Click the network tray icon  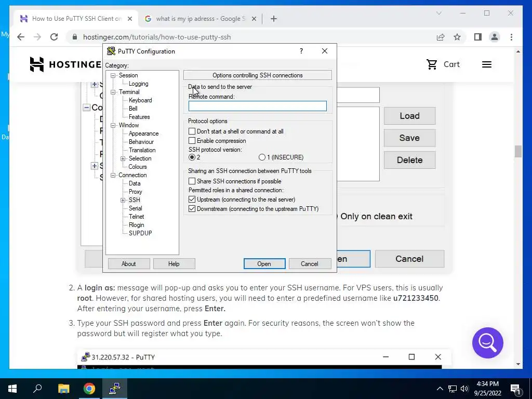(453, 389)
